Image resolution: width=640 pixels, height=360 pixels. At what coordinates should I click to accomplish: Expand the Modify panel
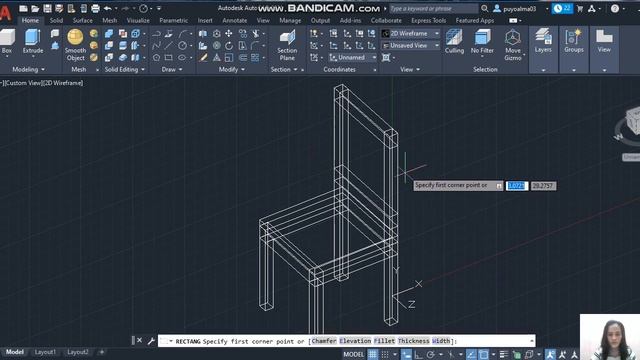coord(231,69)
